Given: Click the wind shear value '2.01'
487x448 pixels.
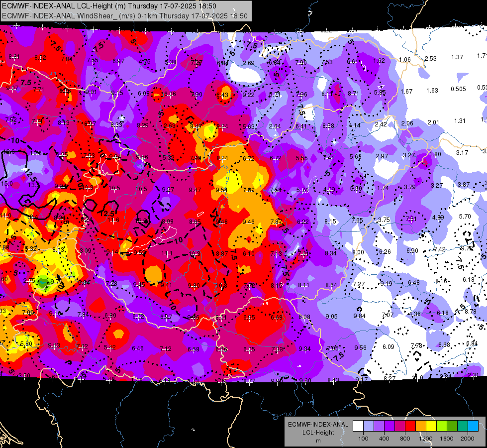Looking at the screenshot, I should tap(433, 122).
